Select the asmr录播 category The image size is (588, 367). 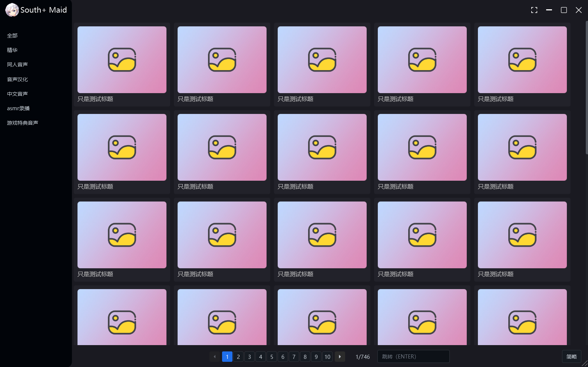point(18,108)
